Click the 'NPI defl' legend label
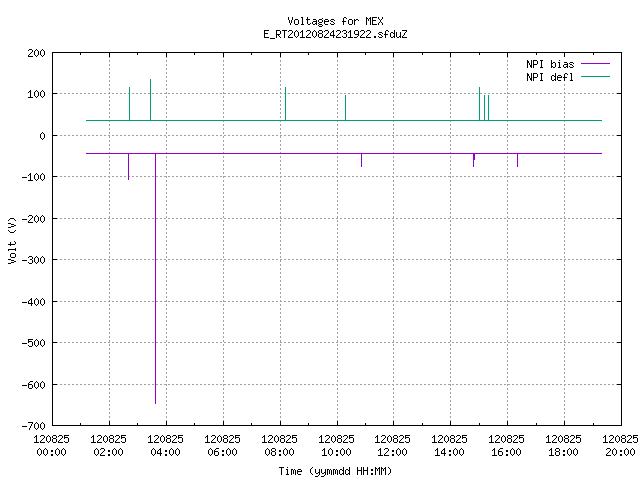640x480 pixels. pyautogui.click(x=550, y=77)
